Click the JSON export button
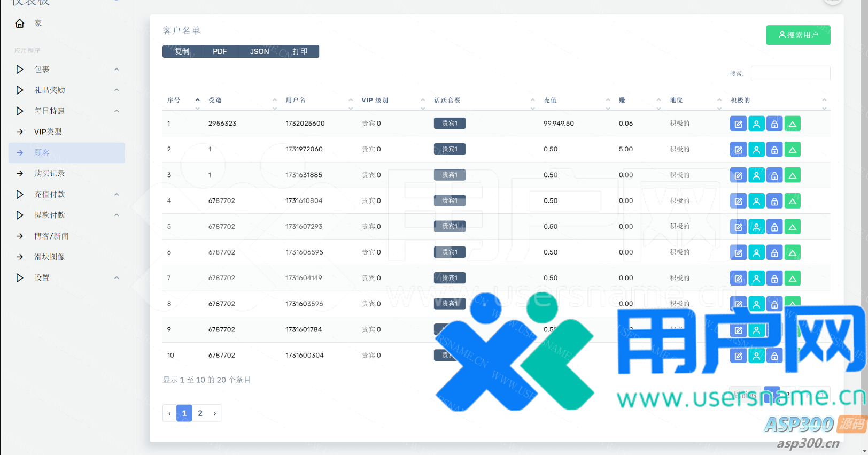868x455 pixels. pyautogui.click(x=259, y=52)
